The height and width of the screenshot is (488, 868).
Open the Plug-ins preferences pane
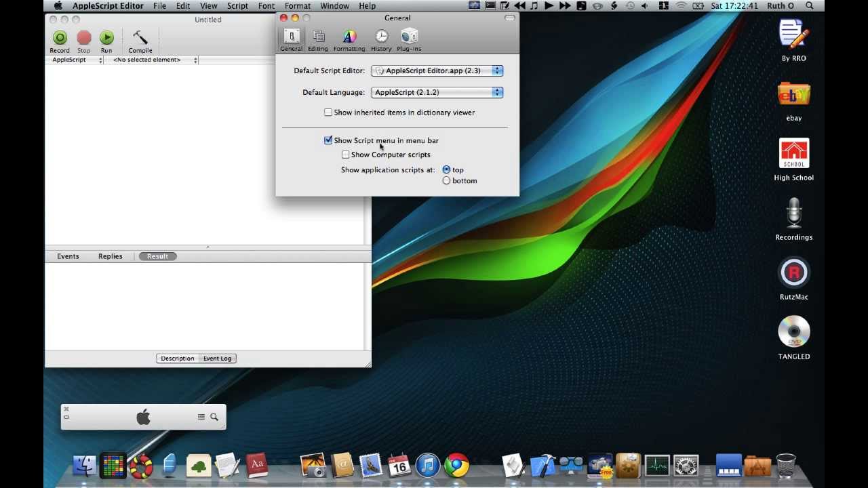(x=409, y=41)
